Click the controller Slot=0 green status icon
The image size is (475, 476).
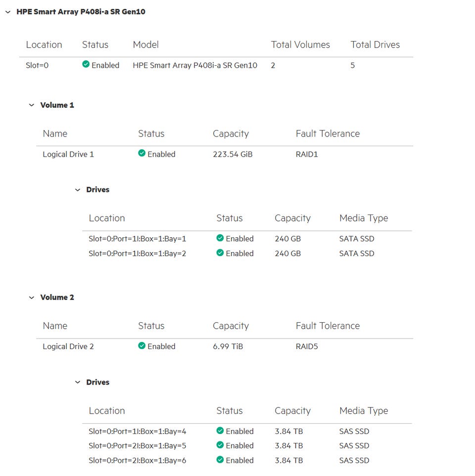coord(86,64)
